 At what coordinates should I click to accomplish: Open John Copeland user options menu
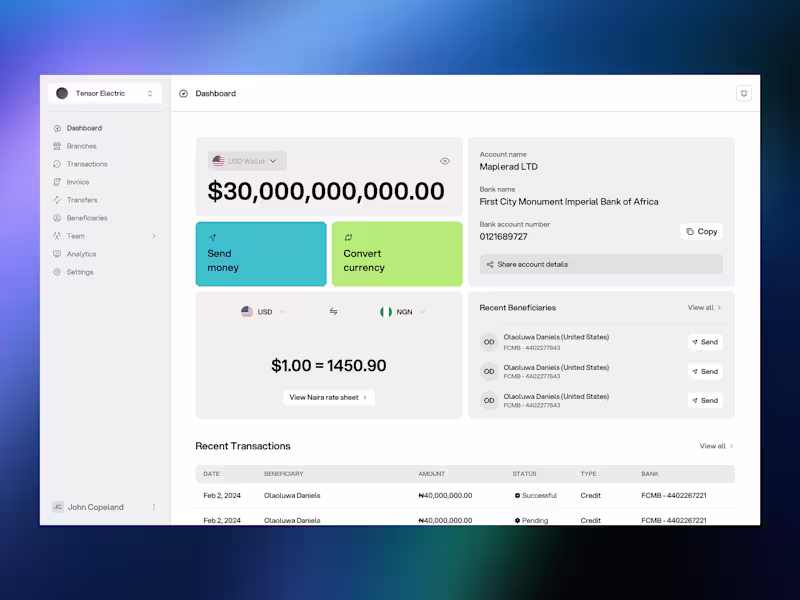coord(154,507)
